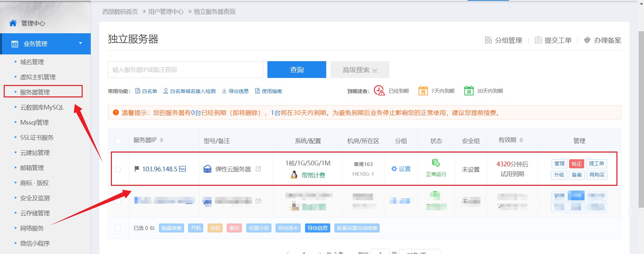Screen dimensions: 644x254
Task: Expand the 高级搜索 dropdown
Action: point(360,70)
